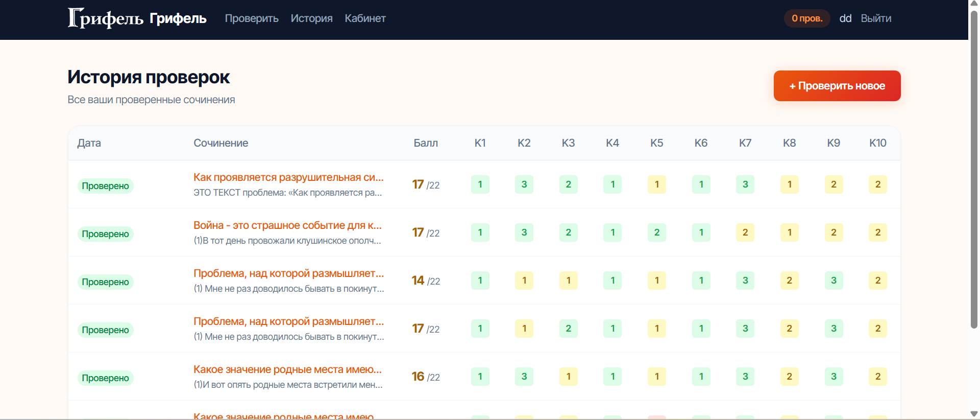
Task: Click the 14 /22 total score in third row
Action: coord(426,281)
